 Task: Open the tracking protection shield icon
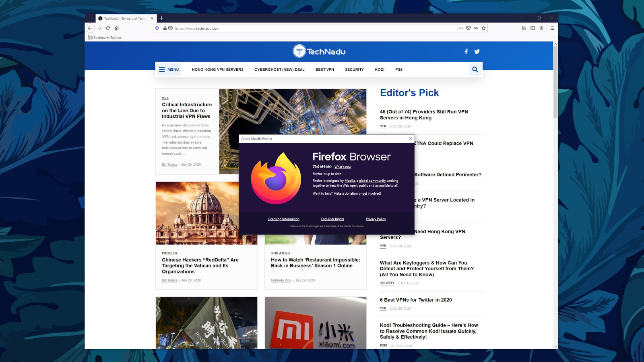157,28
